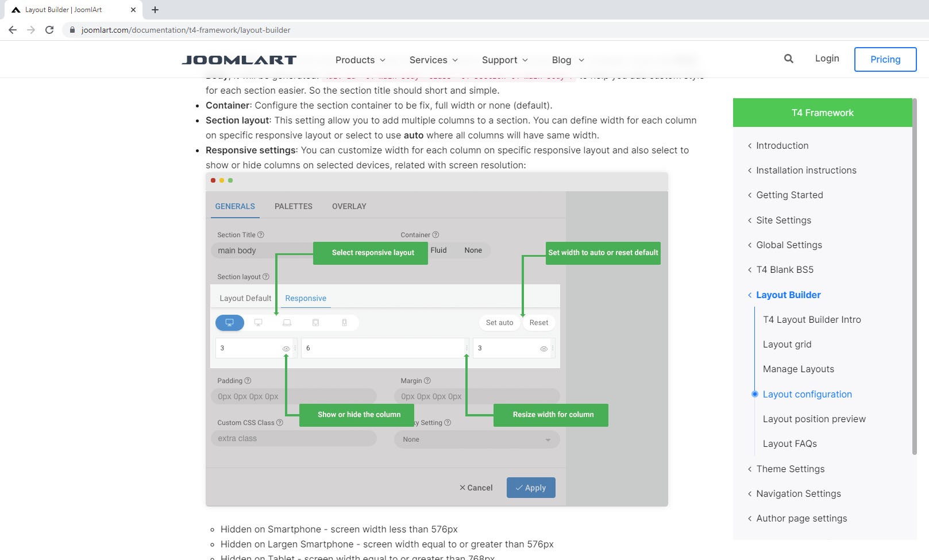Viewport: 929px width, 560px height.
Task: Click the Section Title help icon
Action: click(261, 235)
